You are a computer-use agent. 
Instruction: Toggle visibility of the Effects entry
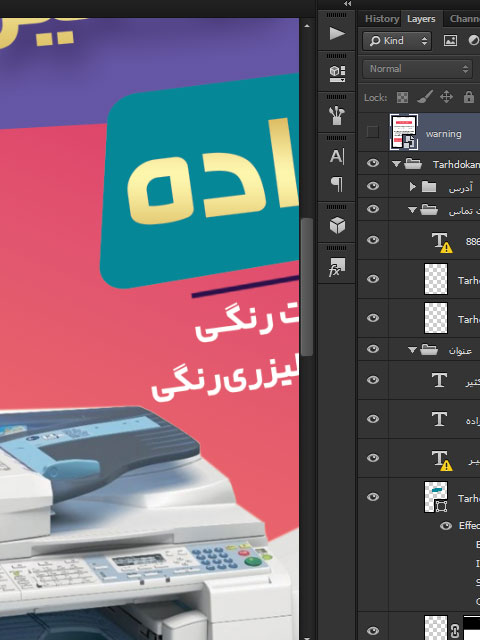[446, 526]
